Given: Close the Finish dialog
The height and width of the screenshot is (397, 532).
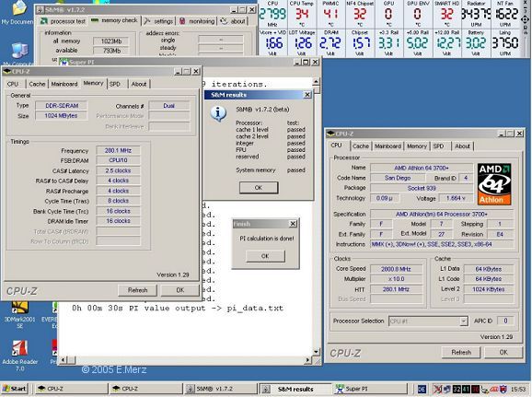Looking at the screenshot, I should coord(293,224).
